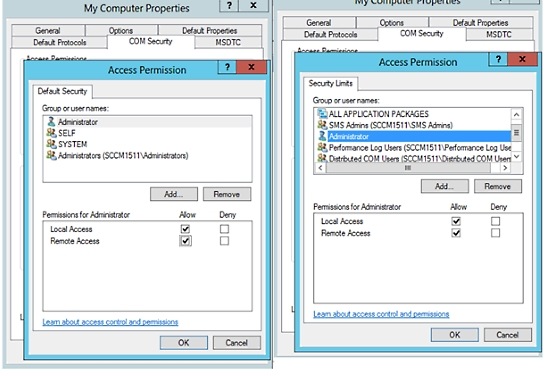The height and width of the screenshot is (376, 557).
Task: Select Distributed COM Users entry
Action: 413,158
